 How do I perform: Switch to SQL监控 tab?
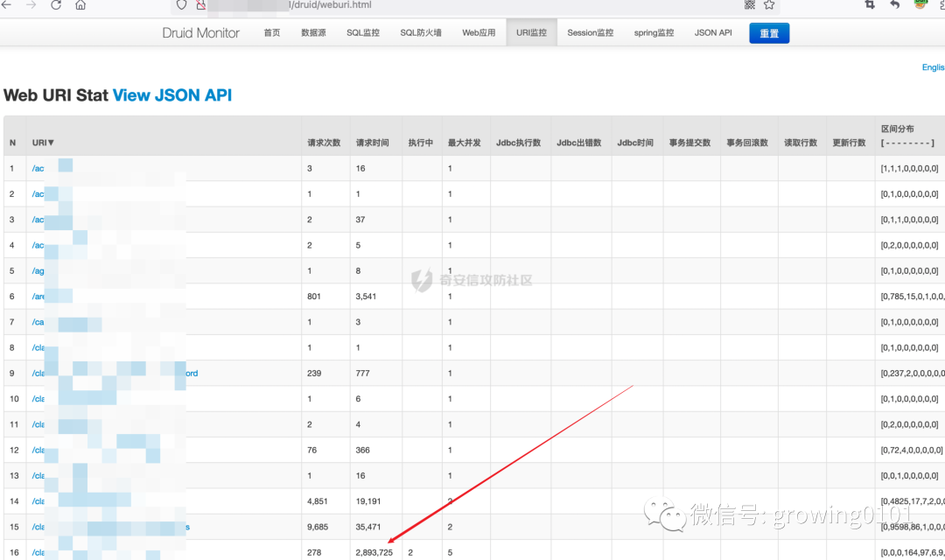tap(363, 32)
